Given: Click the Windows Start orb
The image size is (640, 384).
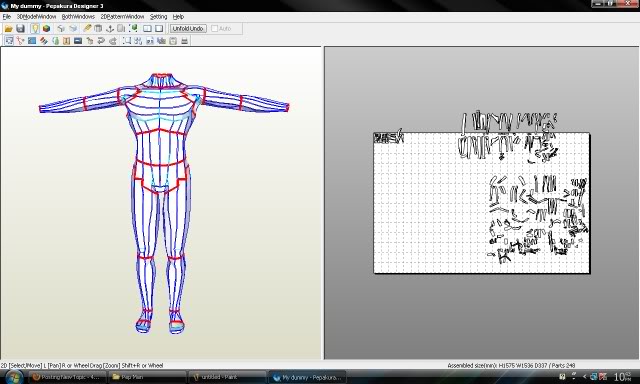Looking at the screenshot, I should pyautogui.click(x=14, y=377).
